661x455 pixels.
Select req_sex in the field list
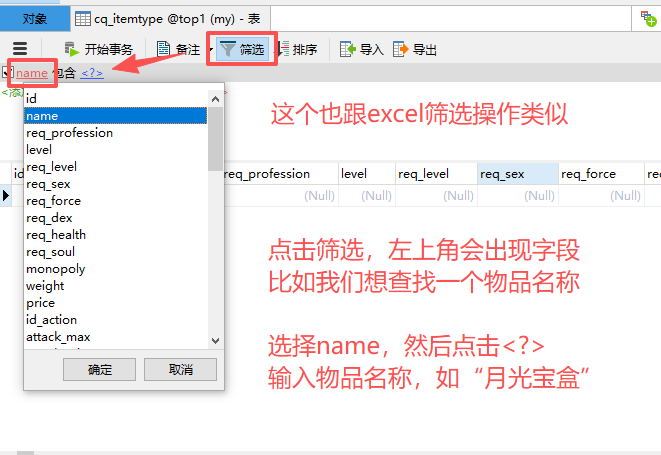click(x=116, y=184)
